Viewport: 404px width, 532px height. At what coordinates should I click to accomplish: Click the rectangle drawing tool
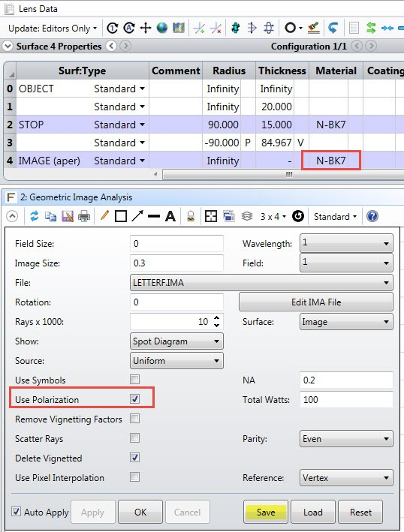click(x=121, y=216)
